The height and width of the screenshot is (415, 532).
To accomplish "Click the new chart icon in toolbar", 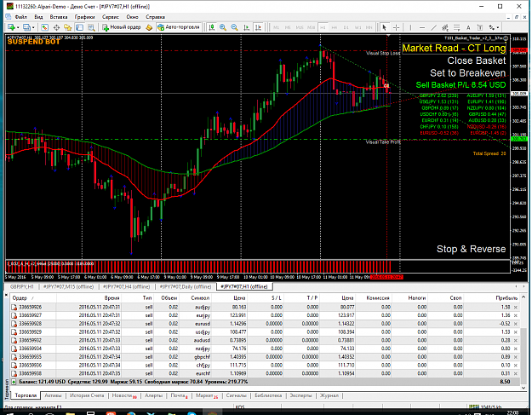I will pos(11,27).
